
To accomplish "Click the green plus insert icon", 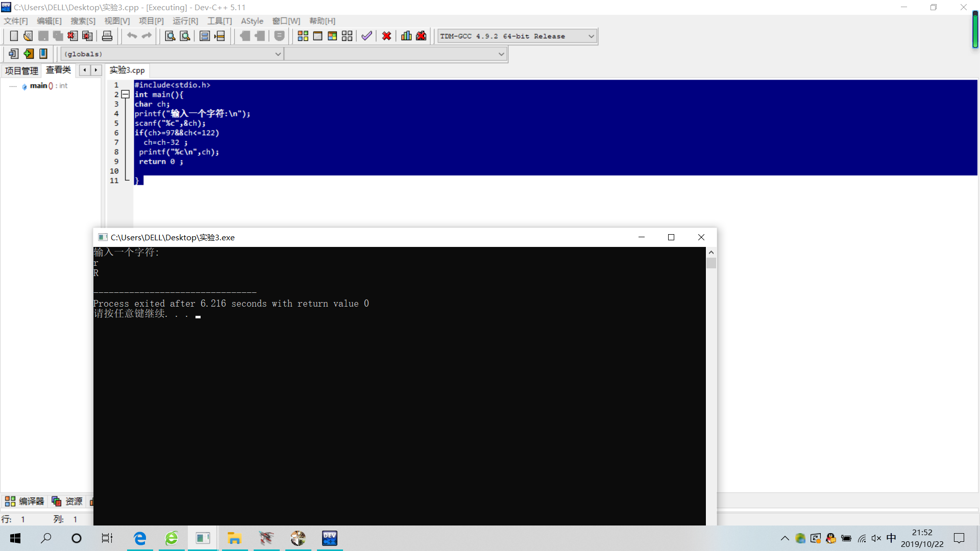I will coord(29,54).
